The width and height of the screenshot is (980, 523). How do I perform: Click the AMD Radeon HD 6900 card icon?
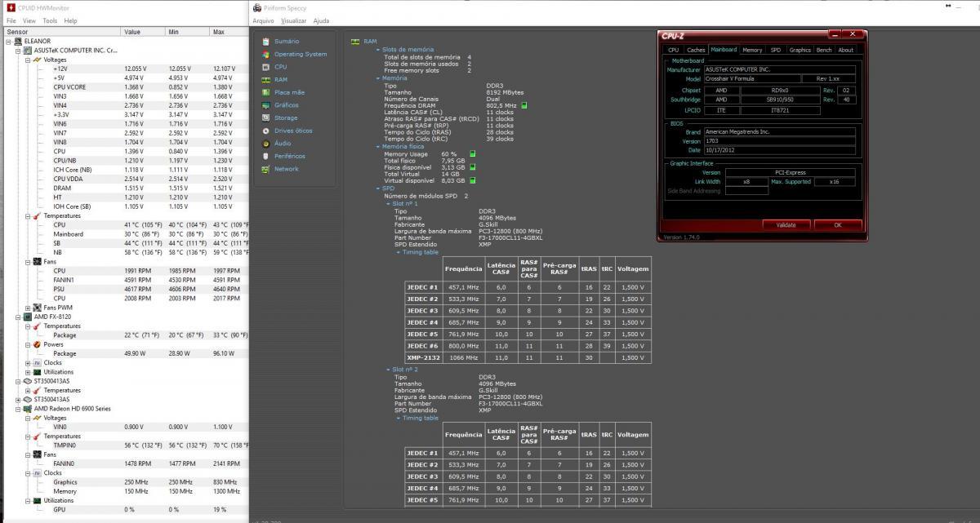click(28, 409)
